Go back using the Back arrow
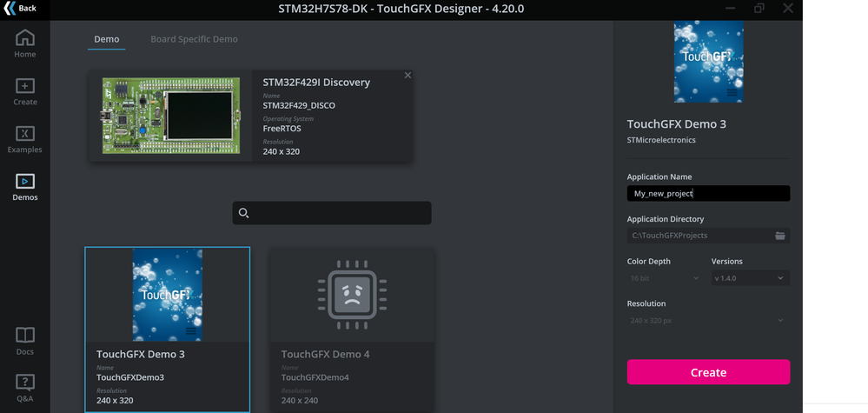The width and height of the screenshot is (868, 413). 20,9
